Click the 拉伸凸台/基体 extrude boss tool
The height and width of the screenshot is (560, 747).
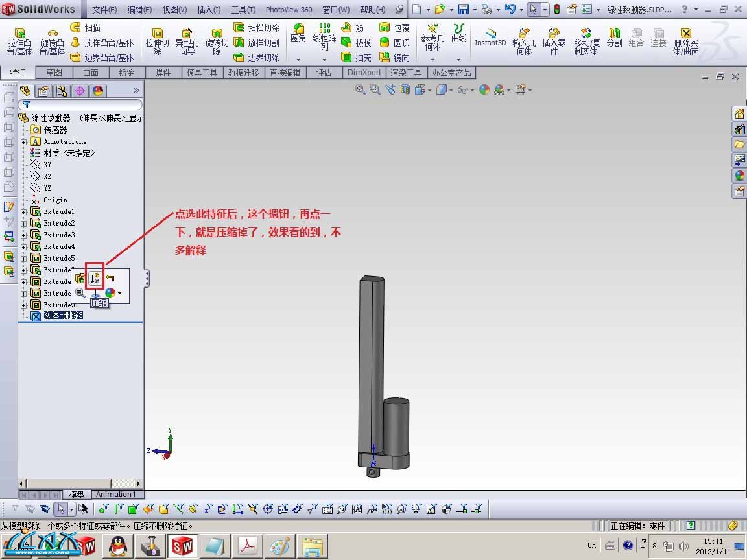pyautogui.click(x=19, y=41)
